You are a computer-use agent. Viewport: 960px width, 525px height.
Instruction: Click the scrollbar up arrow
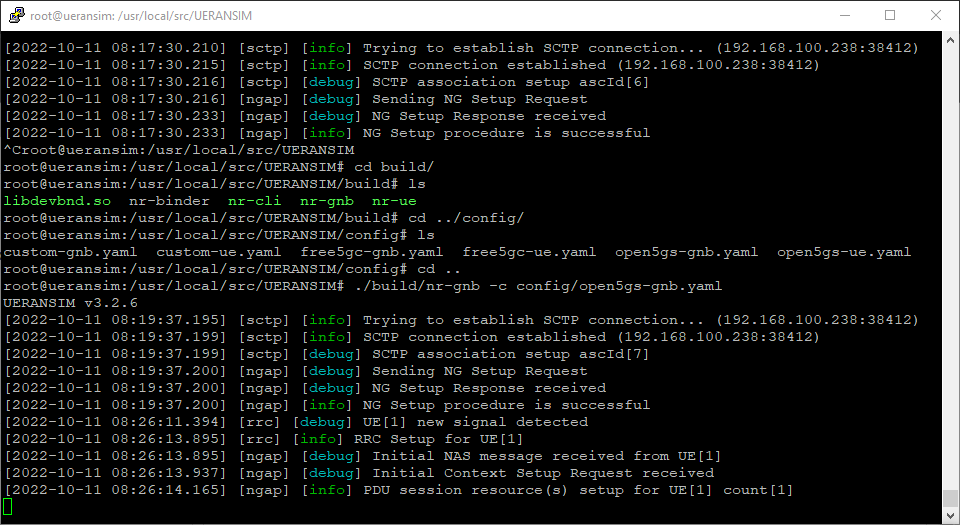pyautogui.click(x=950, y=41)
